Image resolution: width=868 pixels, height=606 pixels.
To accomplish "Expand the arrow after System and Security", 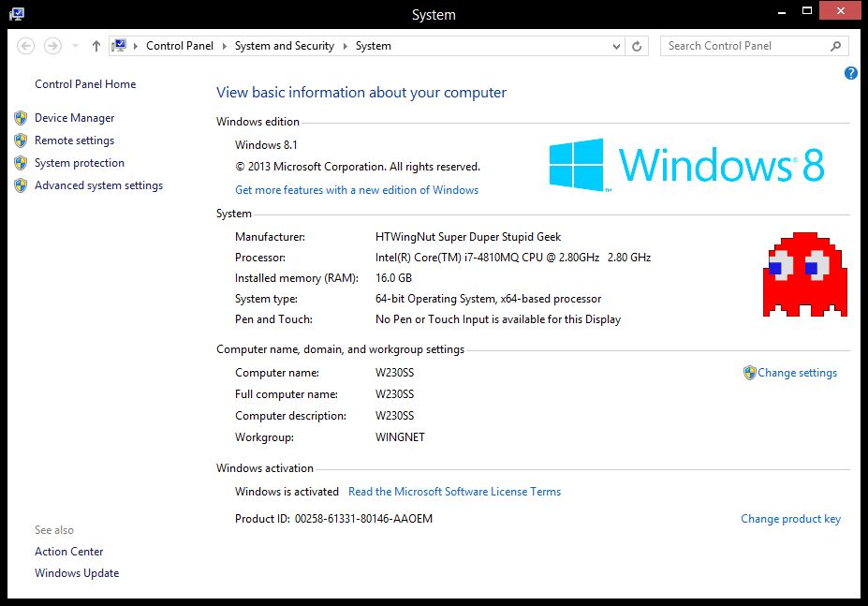I will pyautogui.click(x=345, y=46).
